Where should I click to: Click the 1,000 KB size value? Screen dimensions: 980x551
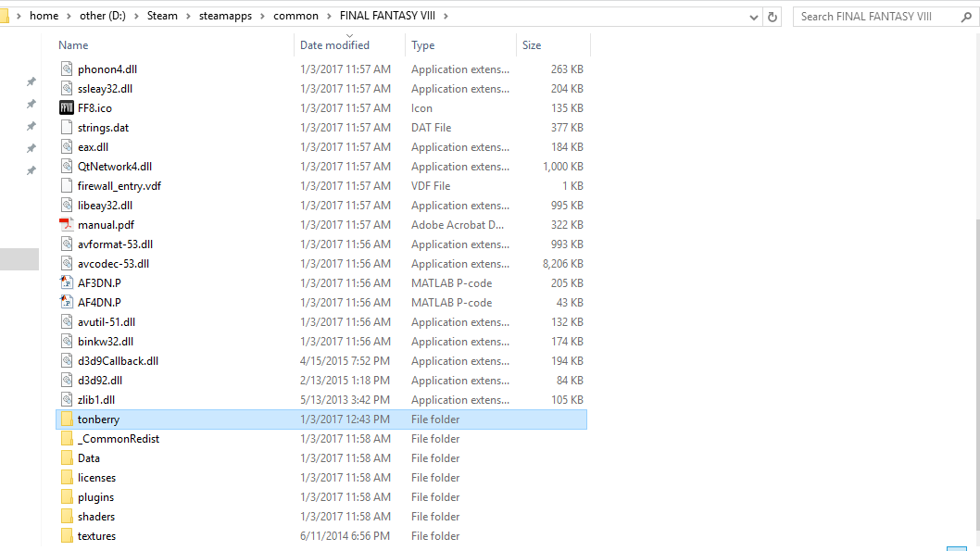tap(563, 167)
